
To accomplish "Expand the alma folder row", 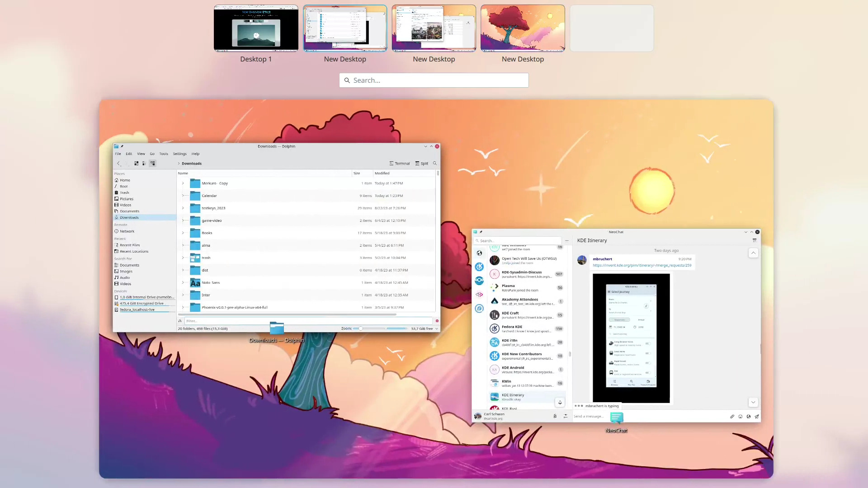I will click(x=183, y=245).
